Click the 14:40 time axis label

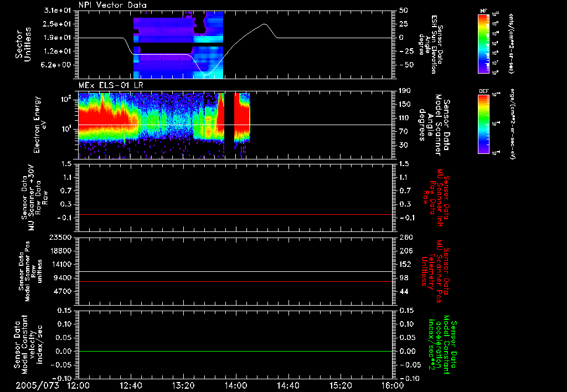(x=288, y=385)
